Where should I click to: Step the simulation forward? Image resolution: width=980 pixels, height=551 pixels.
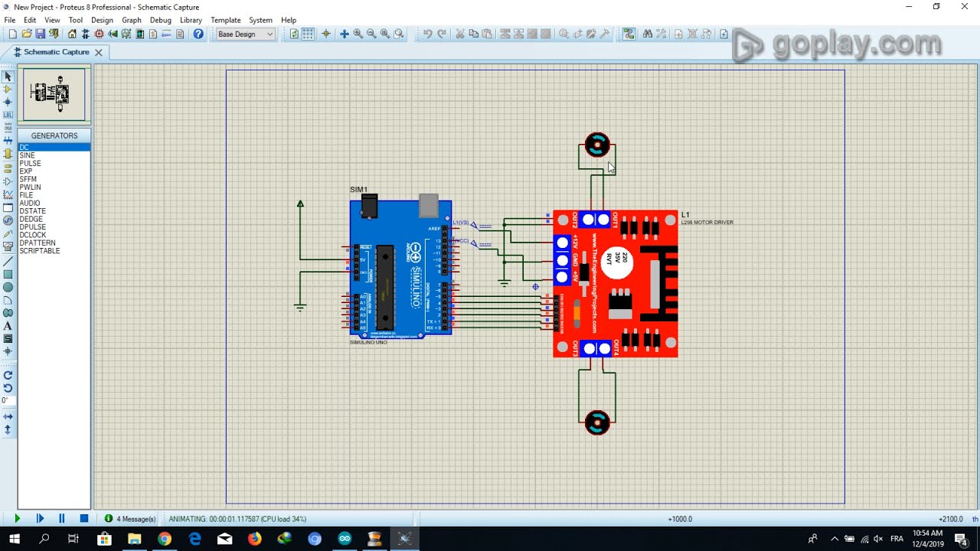(x=40, y=519)
